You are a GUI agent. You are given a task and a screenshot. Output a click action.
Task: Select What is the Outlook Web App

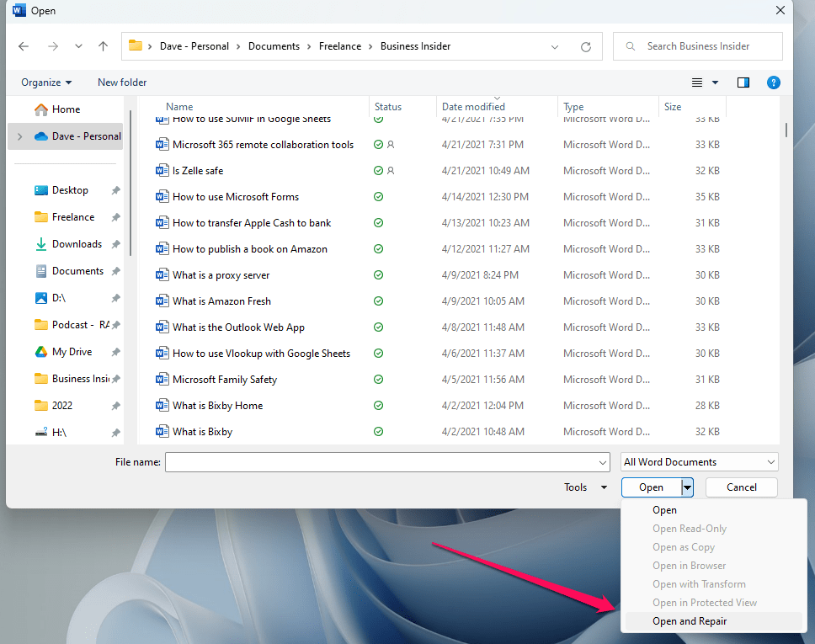[x=238, y=327]
